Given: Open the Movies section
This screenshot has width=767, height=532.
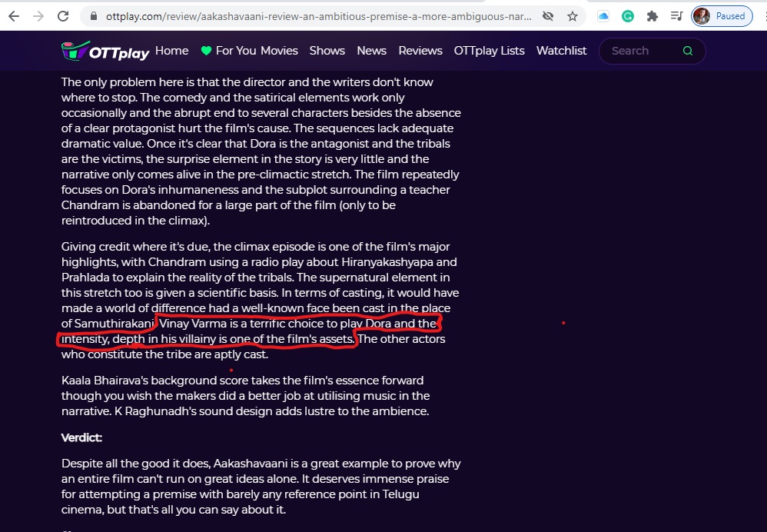Looking at the screenshot, I should [x=279, y=51].
